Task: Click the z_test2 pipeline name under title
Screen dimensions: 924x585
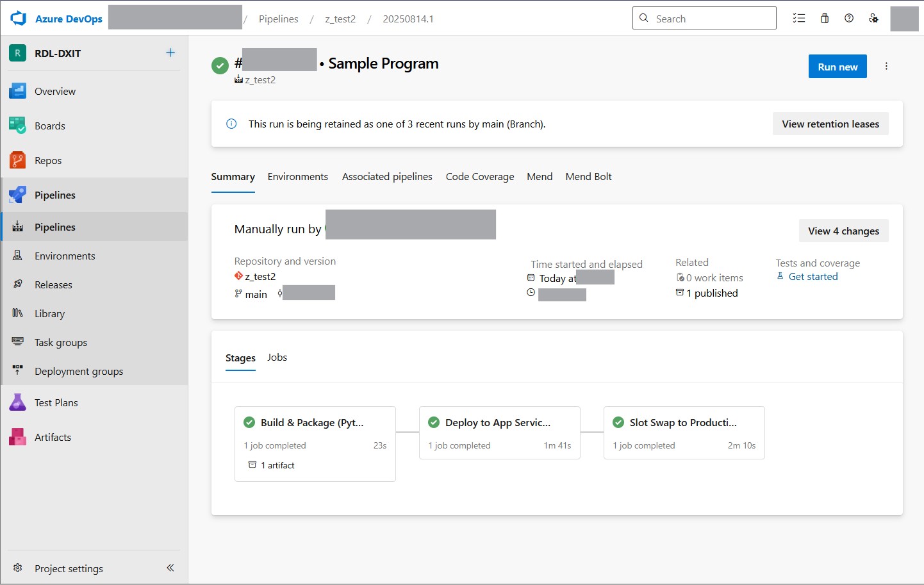Action: 260,80
